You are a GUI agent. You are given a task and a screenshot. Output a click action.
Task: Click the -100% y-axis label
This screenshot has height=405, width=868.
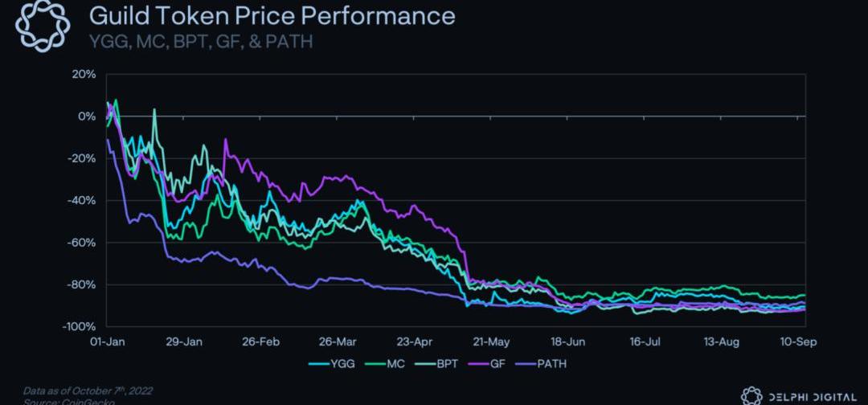[80, 326]
